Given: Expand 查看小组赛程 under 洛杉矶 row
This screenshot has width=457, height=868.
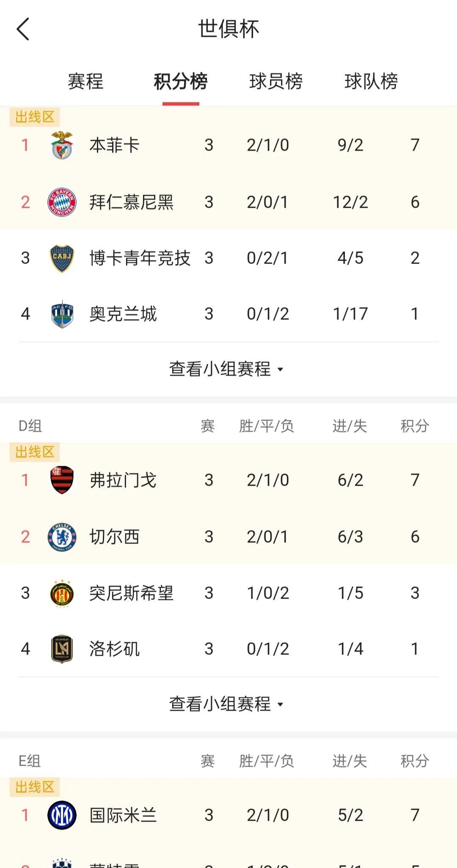Looking at the screenshot, I should coord(226,704).
